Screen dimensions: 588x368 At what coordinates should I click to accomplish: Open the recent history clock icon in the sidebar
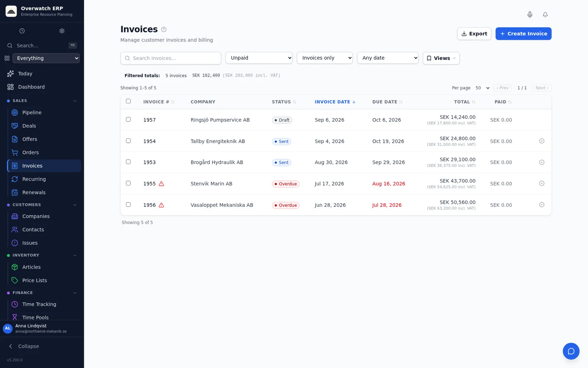pyautogui.click(x=22, y=31)
